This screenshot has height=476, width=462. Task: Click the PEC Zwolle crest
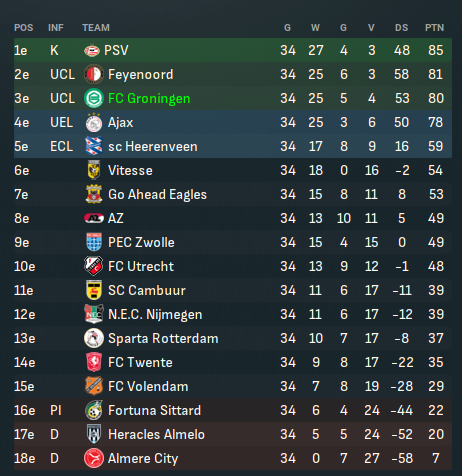(x=94, y=242)
